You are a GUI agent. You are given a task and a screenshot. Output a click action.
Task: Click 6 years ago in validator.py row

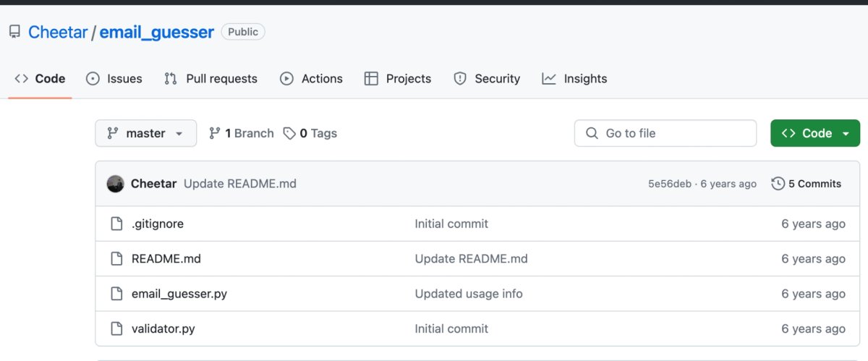point(813,328)
